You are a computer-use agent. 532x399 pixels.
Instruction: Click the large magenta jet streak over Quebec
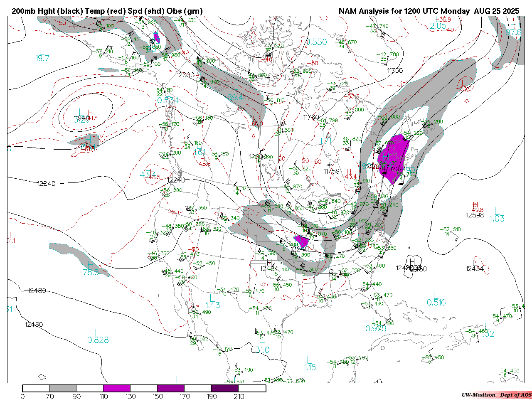click(393, 158)
